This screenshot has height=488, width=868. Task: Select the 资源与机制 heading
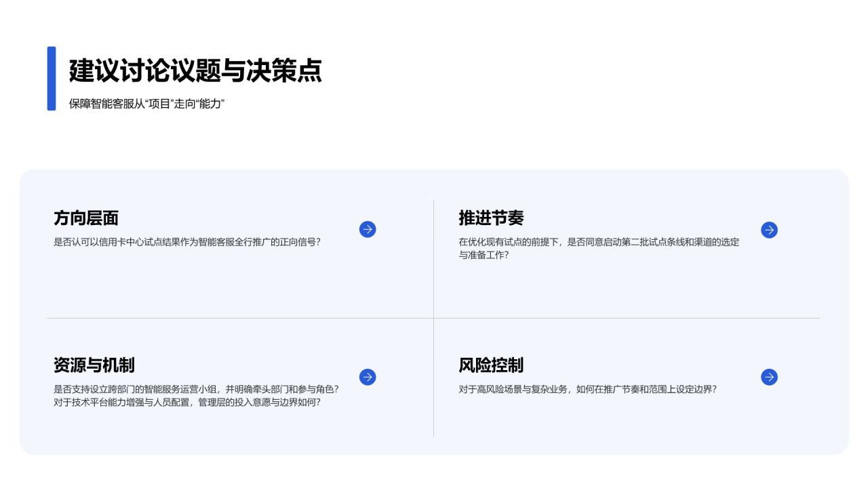click(94, 365)
